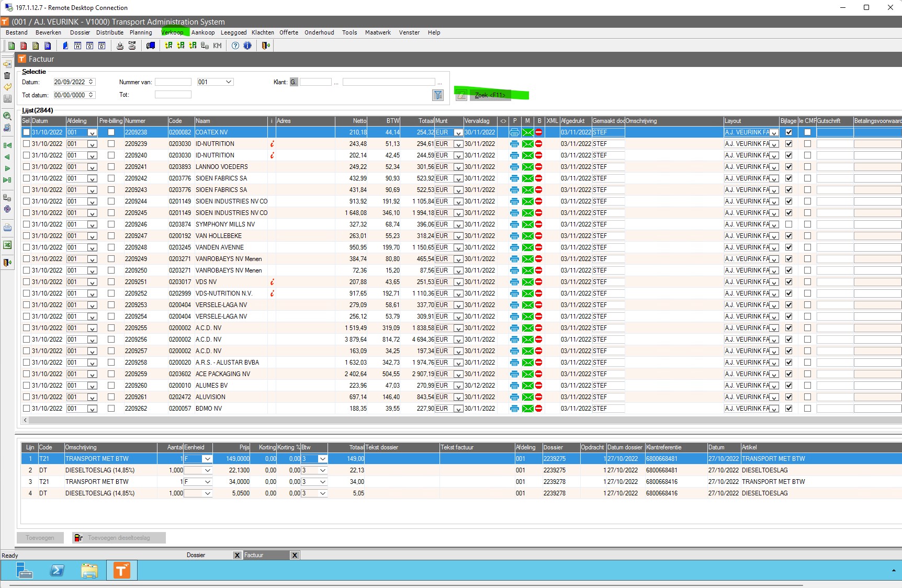Toggle Pre-billing checkbox for LANNOO VOEDERS row
The image size is (902, 588).
tap(111, 167)
